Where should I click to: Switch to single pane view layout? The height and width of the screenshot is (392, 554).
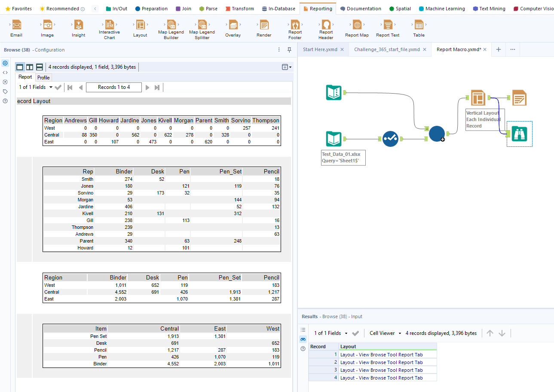click(x=20, y=67)
